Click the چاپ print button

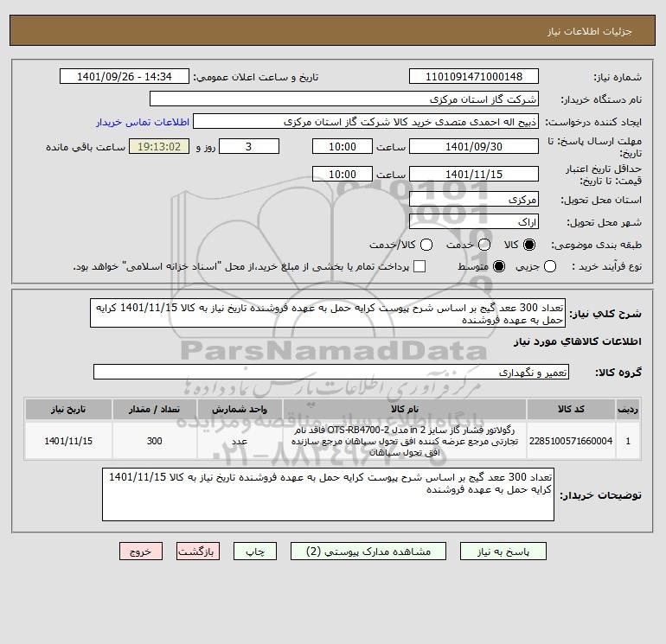[x=255, y=552]
